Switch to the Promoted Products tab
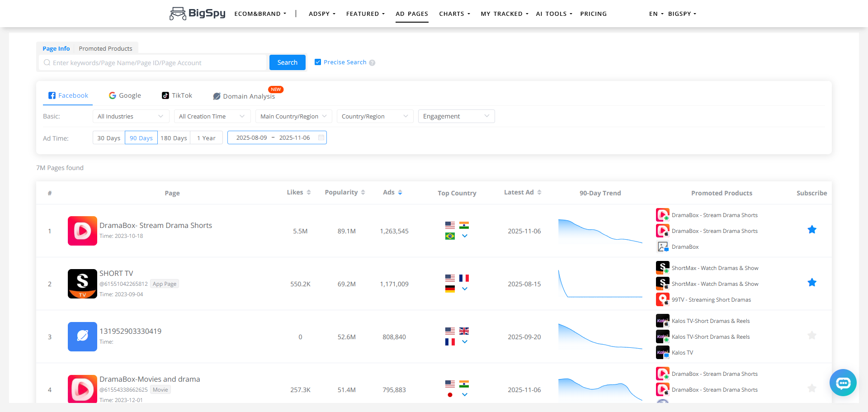 click(x=105, y=48)
